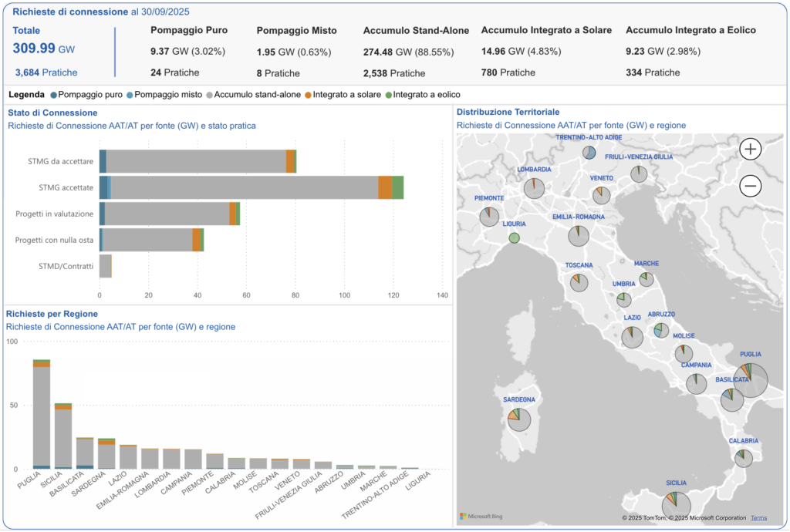Click the STMG accettate grey bar
Screen dimensions: 790x532
[244, 187]
